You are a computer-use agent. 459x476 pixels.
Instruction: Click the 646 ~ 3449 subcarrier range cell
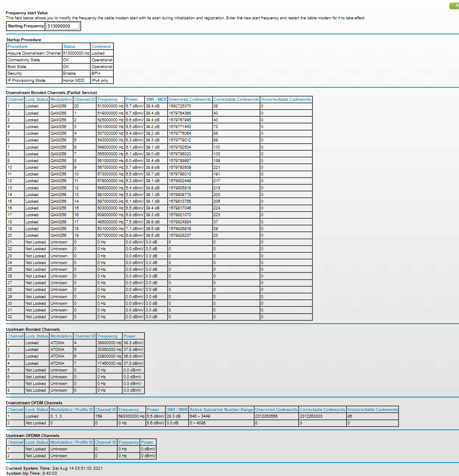(200, 416)
